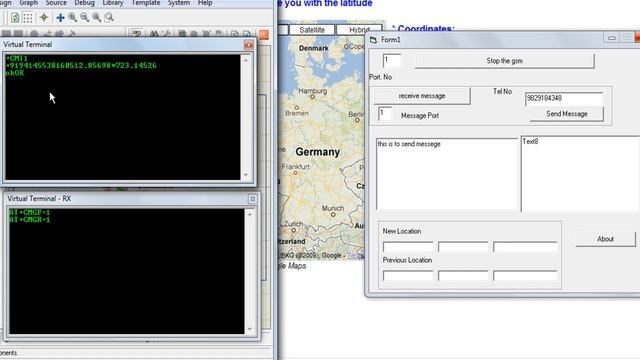Click the '* Coordinates:' heading text
This screenshot has height=360, width=640.
coord(423,29)
